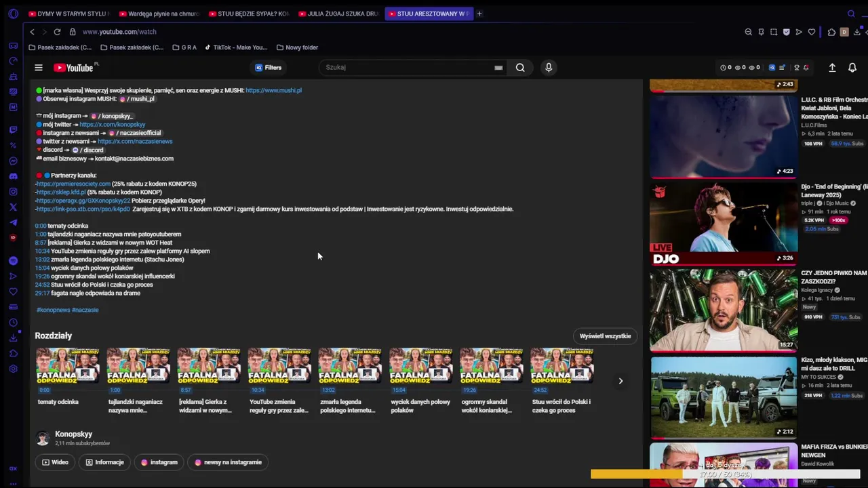Click the upload arrow icon in YouTube header
Image resolution: width=868 pixels, height=488 pixels.
click(x=832, y=68)
